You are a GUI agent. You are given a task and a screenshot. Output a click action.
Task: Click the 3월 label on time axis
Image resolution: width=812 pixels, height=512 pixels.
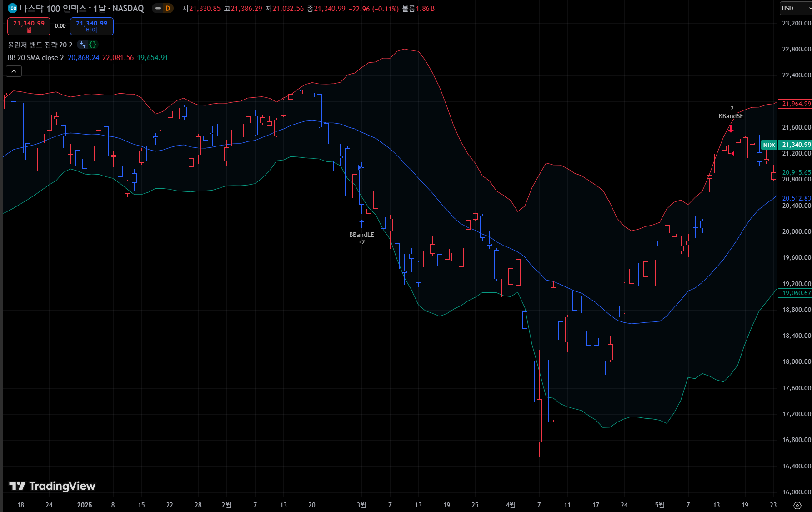pyautogui.click(x=361, y=505)
